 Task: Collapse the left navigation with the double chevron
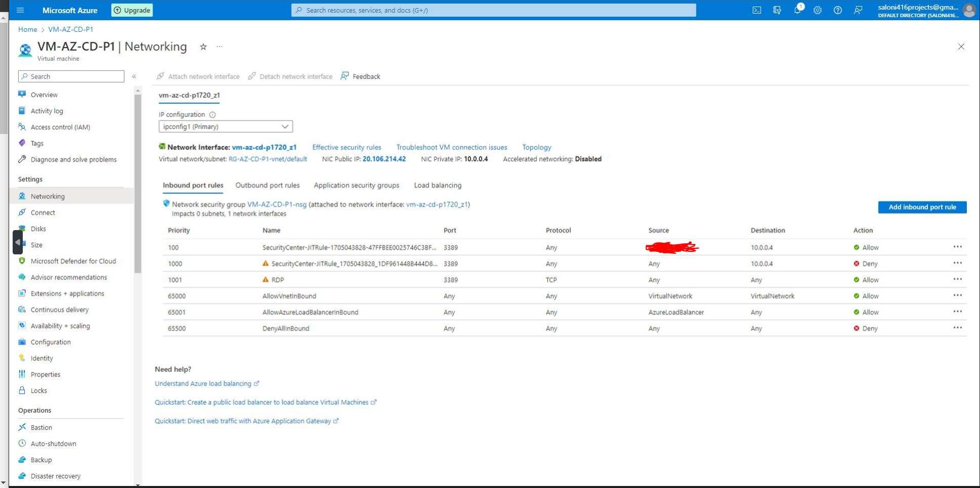pyautogui.click(x=135, y=76)
